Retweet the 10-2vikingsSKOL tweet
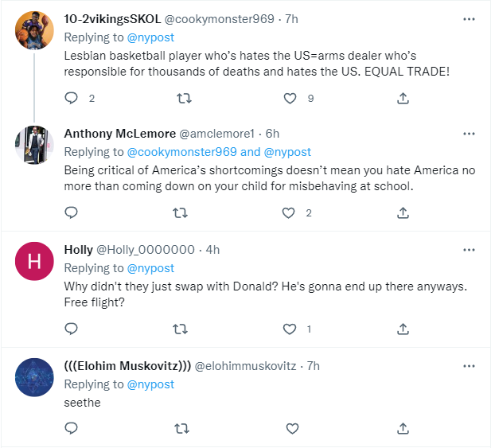491x448 pixels. [181, 98]
